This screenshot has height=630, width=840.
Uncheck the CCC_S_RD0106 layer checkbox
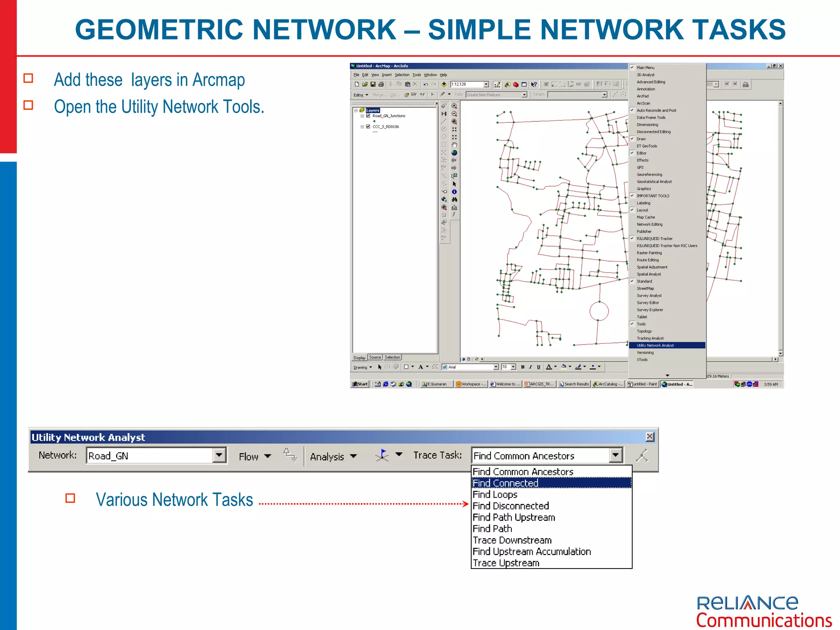pos(368,126)
